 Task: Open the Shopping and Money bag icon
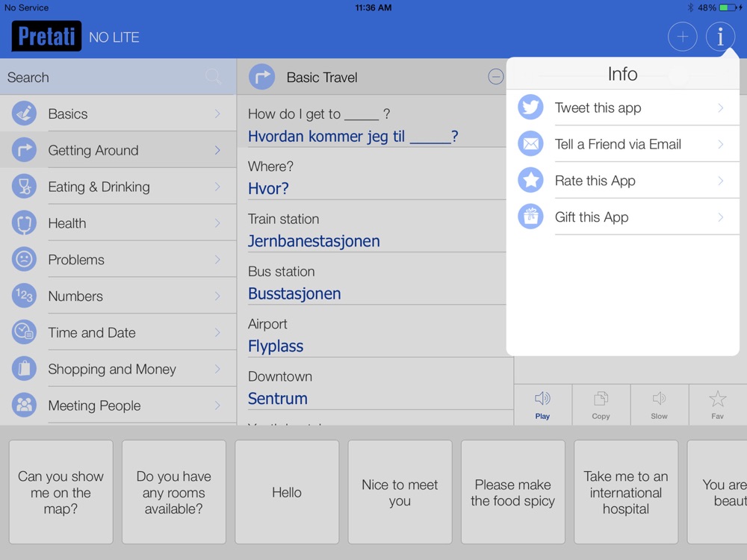coord(24,369)
